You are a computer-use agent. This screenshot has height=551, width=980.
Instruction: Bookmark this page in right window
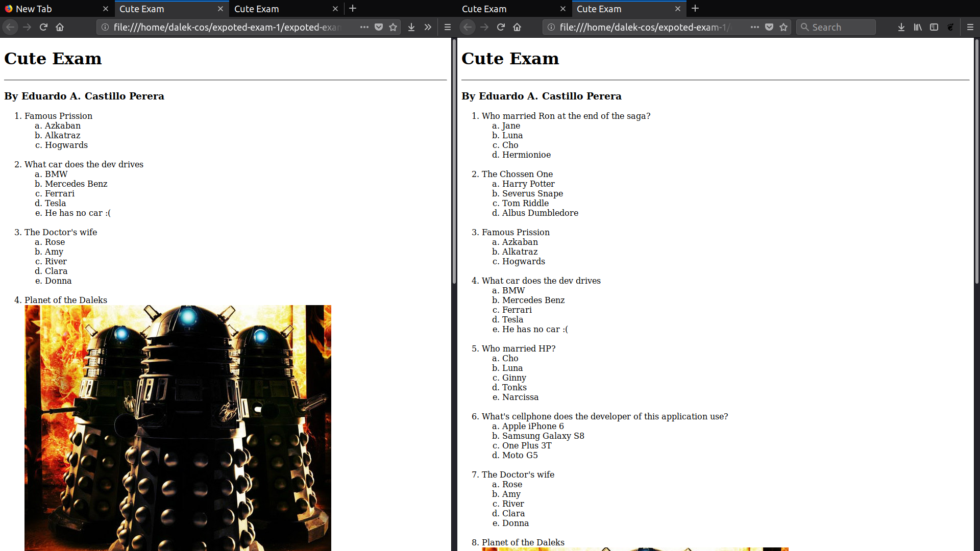pos(783,27)
